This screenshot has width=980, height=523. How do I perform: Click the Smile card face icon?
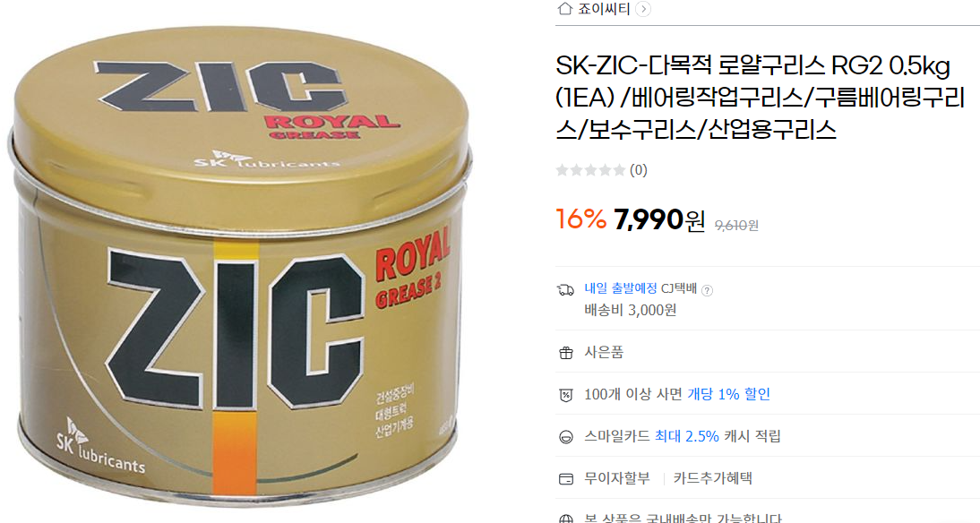(565, 437)
